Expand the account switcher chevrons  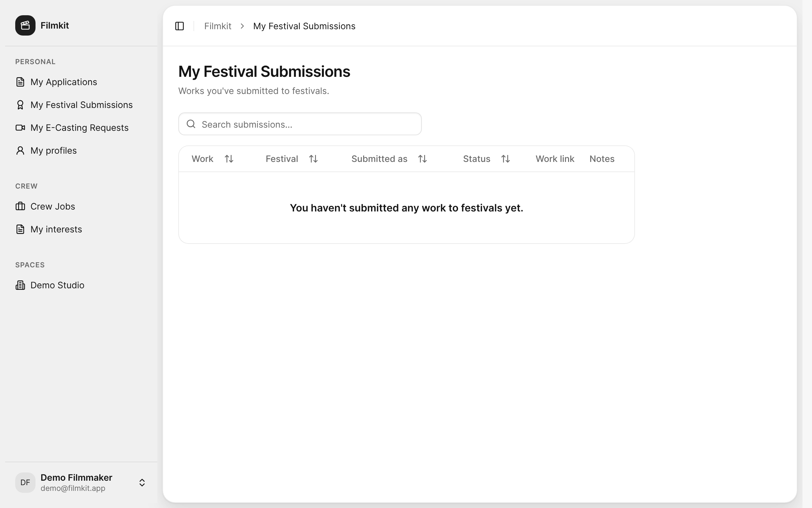tap(142, 483)
